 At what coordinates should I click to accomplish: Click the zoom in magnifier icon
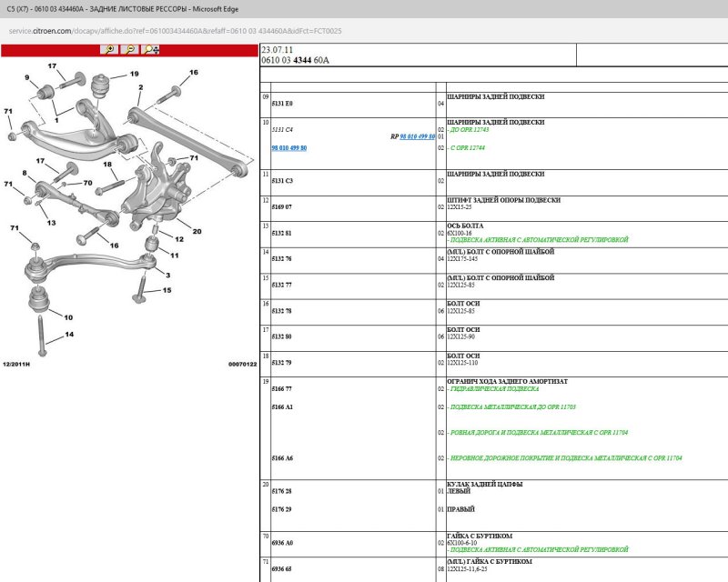pos(109,49)
